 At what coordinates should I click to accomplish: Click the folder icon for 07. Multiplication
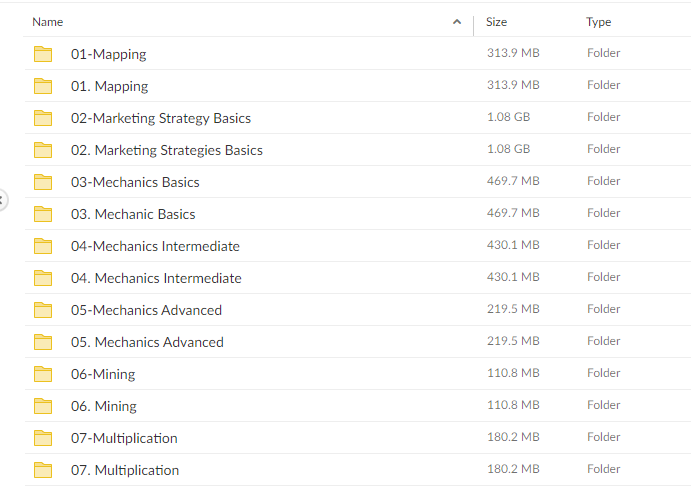click(43, 470)
